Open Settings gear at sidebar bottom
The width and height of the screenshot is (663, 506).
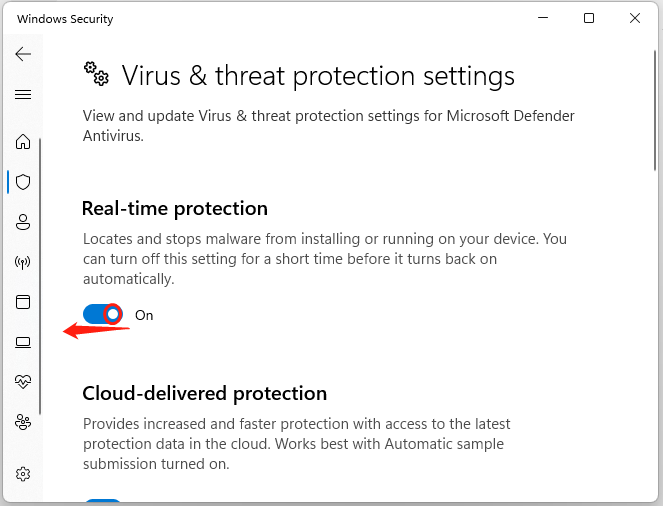click(x=23, y=473)
